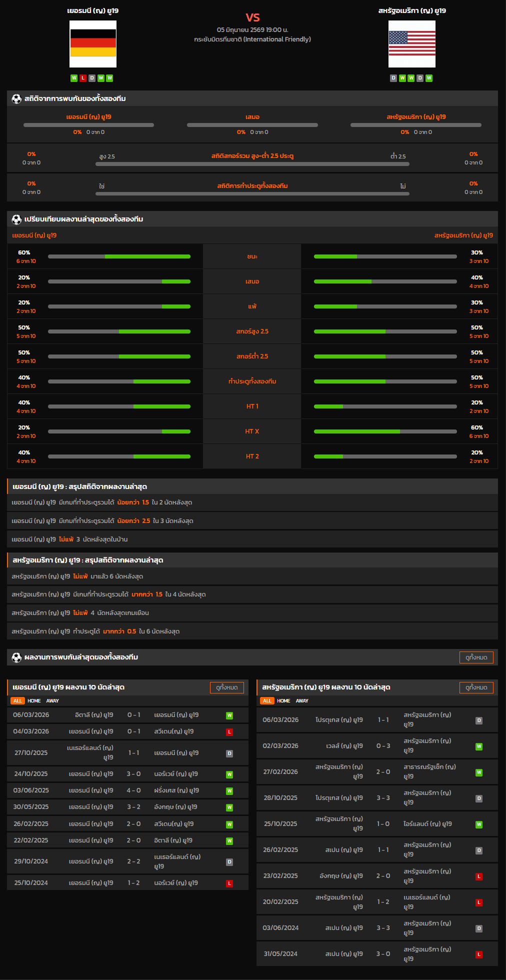Click score 3 - 0 in 24/10/2025 Germany row
This screenshot has width=506, height=980.
[133, 774]
